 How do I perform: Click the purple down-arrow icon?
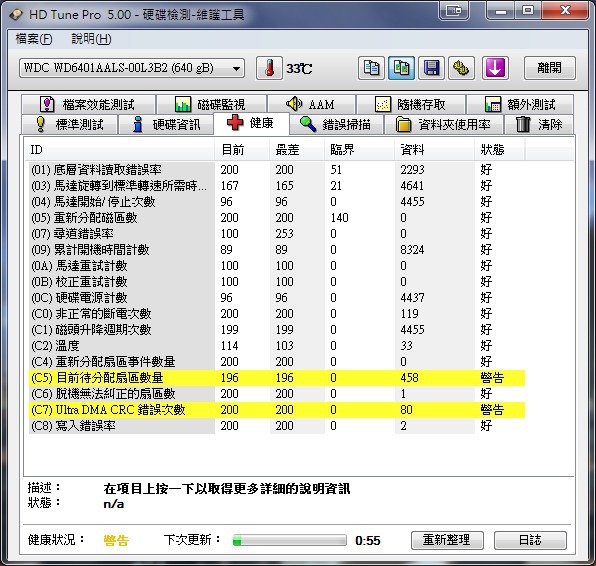point(495,68)
